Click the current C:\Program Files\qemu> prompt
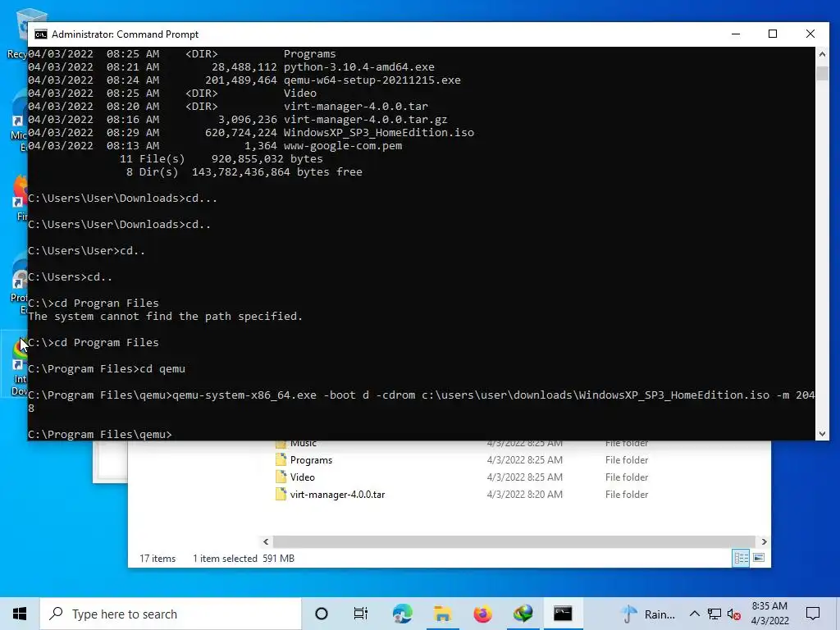This screenshot has width=840, height=630. coord(99,435)
